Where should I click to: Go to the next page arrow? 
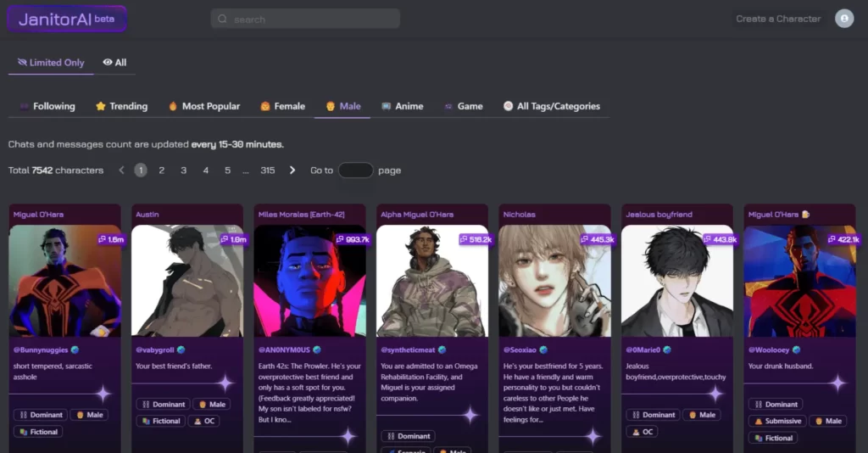(x=292, y=171)
